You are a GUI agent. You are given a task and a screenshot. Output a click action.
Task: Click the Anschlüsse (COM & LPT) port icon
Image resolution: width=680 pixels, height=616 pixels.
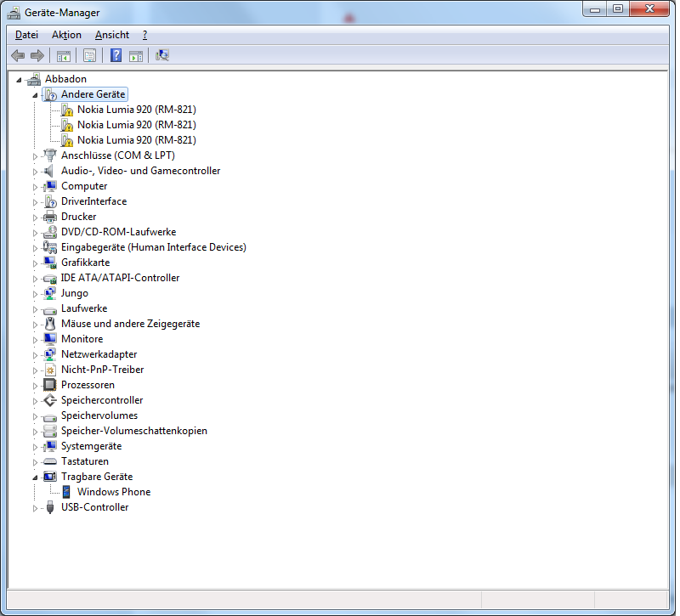tap(50, 155)
